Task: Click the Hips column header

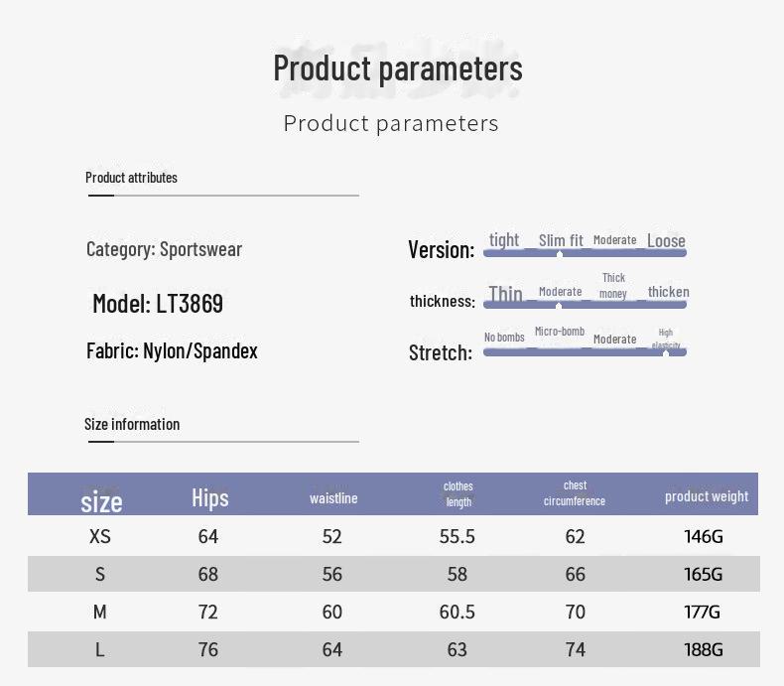Action: (209, 497)
